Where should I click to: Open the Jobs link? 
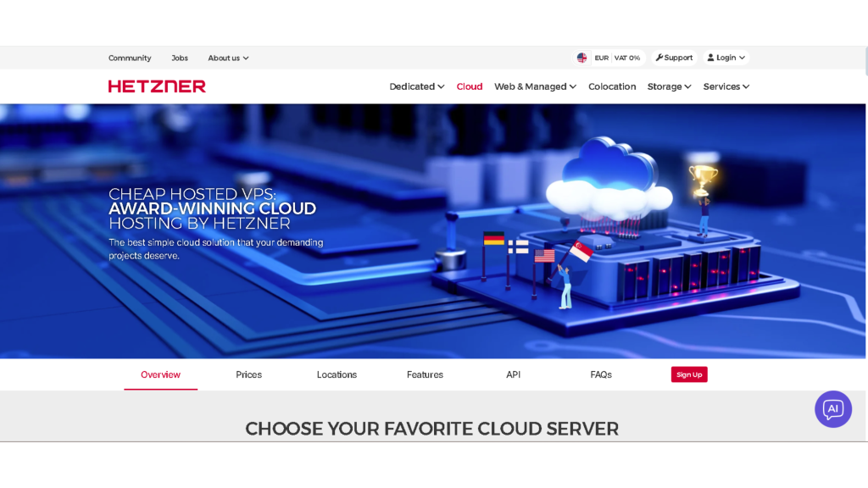pyautogui.click(x=180, y=58)
